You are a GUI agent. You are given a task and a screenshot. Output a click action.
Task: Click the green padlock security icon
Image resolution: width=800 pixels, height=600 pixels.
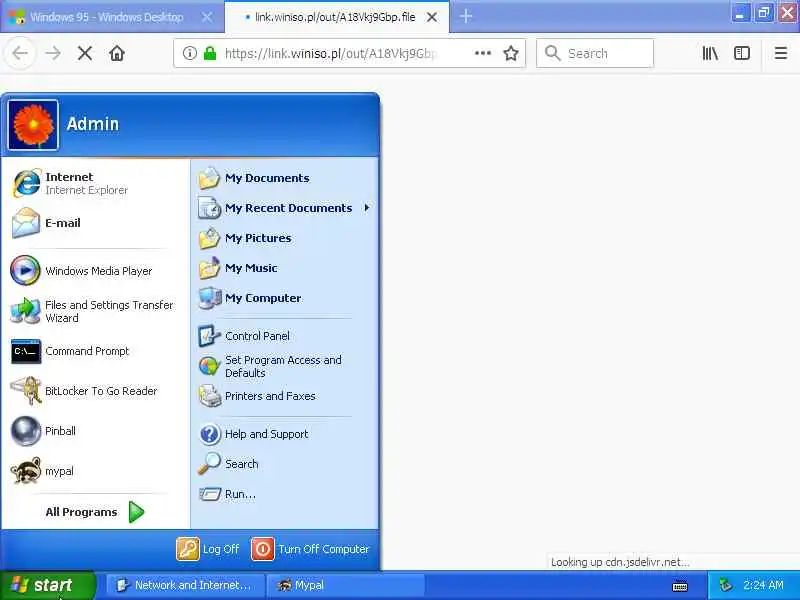210,53
